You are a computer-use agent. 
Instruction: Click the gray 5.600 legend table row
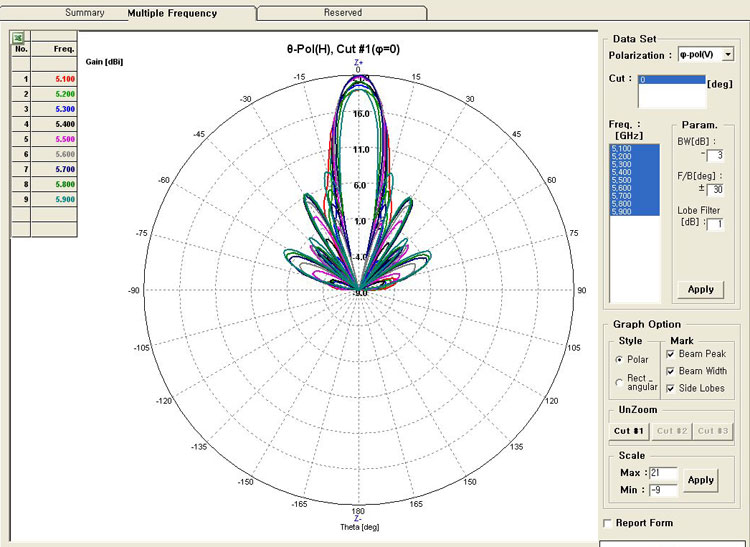[44, 154]
